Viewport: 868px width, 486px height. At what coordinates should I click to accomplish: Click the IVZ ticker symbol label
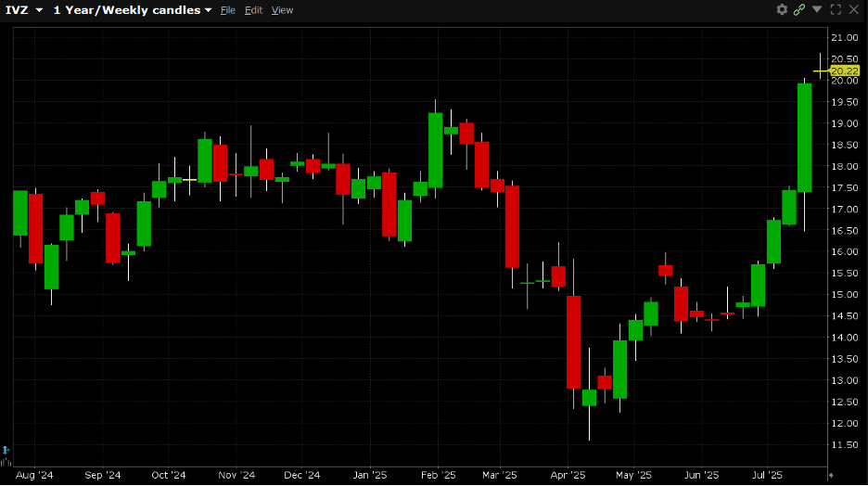click(17, 10)
